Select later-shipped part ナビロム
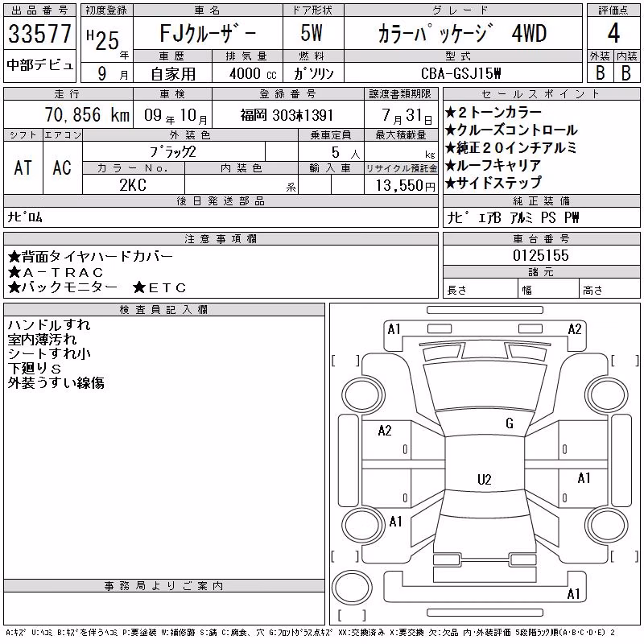This screenshot has height=644, width=644. 25,217
